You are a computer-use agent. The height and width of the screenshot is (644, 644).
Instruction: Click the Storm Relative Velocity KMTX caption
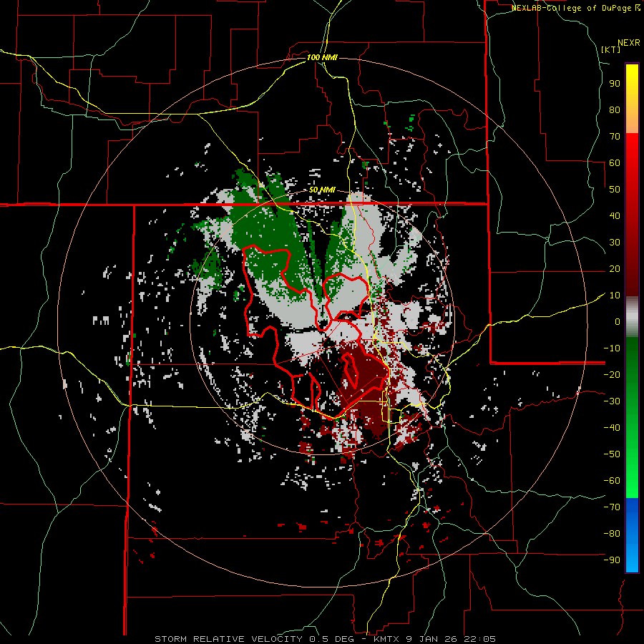coord(325,639)
